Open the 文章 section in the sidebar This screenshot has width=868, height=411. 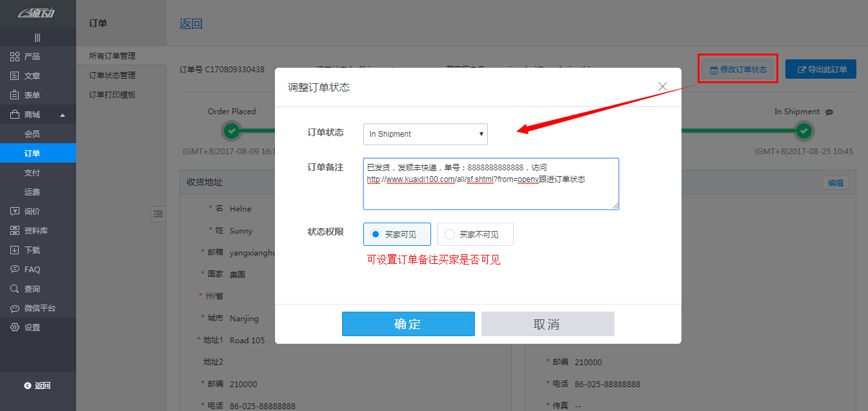(29, 75)
